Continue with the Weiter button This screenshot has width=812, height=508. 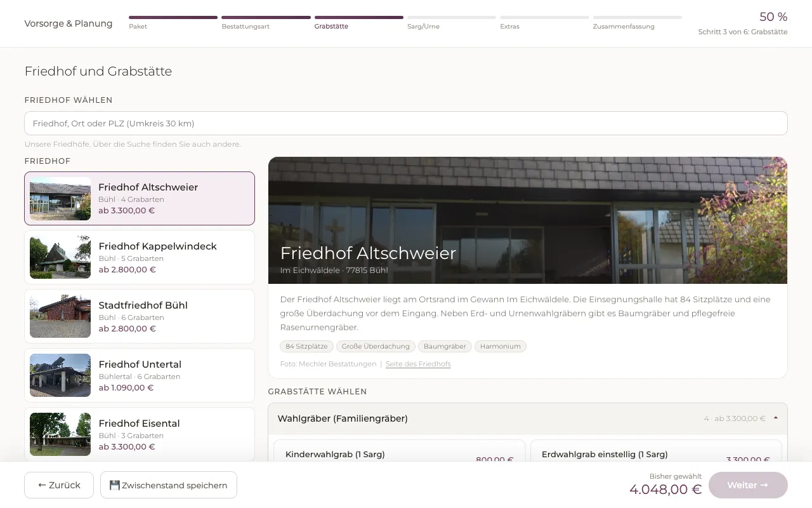click(x=748, y=485)
